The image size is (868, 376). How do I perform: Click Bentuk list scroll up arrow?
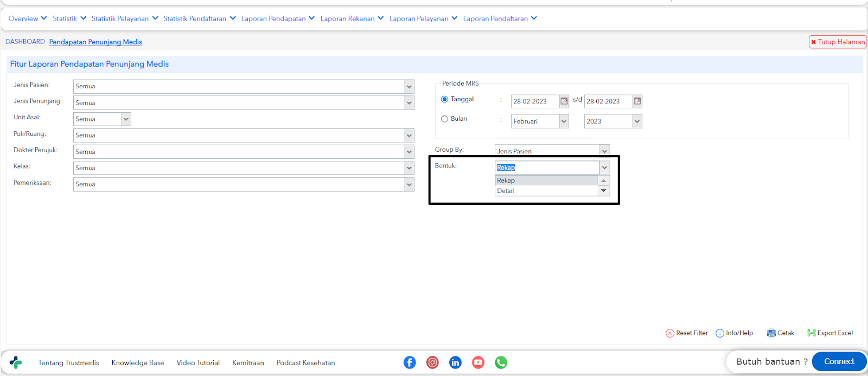click(604, 180)
